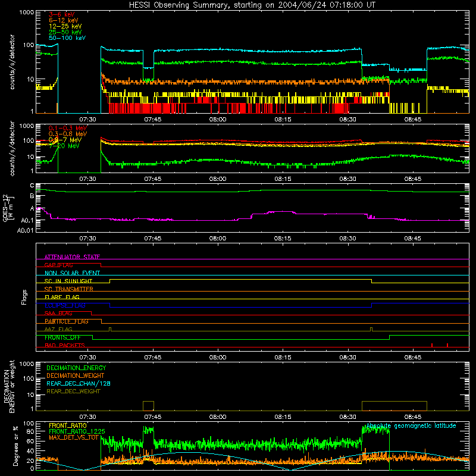Select the 3-6 keV legend label
The image size is (476, 476).
[62, 14]
